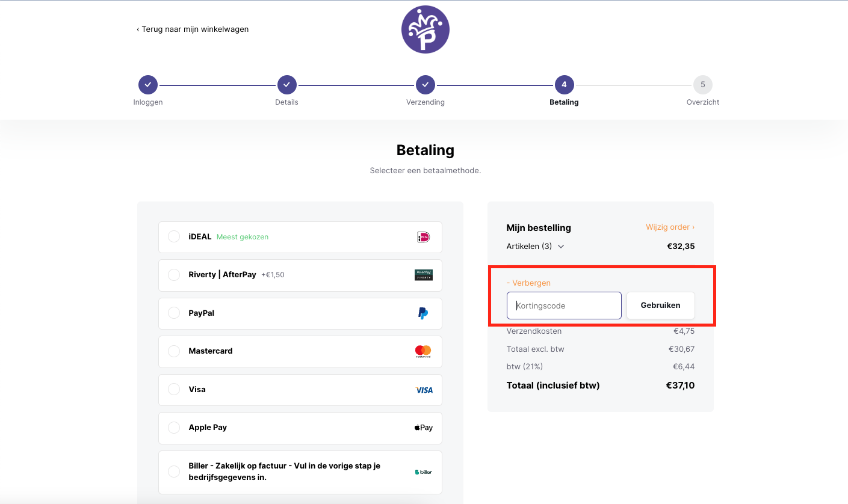Collapse discount field via Verbergen link
This screenshot has height=504, width=848.
pyautogui.click(x=528, y=283)
